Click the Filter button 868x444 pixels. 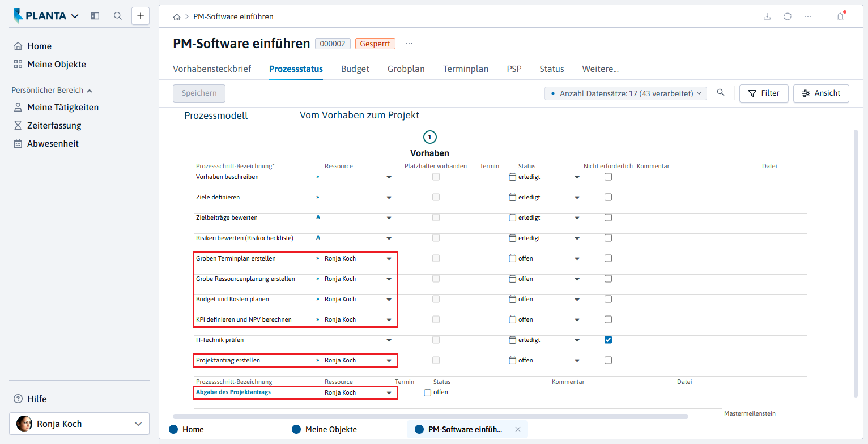(764, 93)
